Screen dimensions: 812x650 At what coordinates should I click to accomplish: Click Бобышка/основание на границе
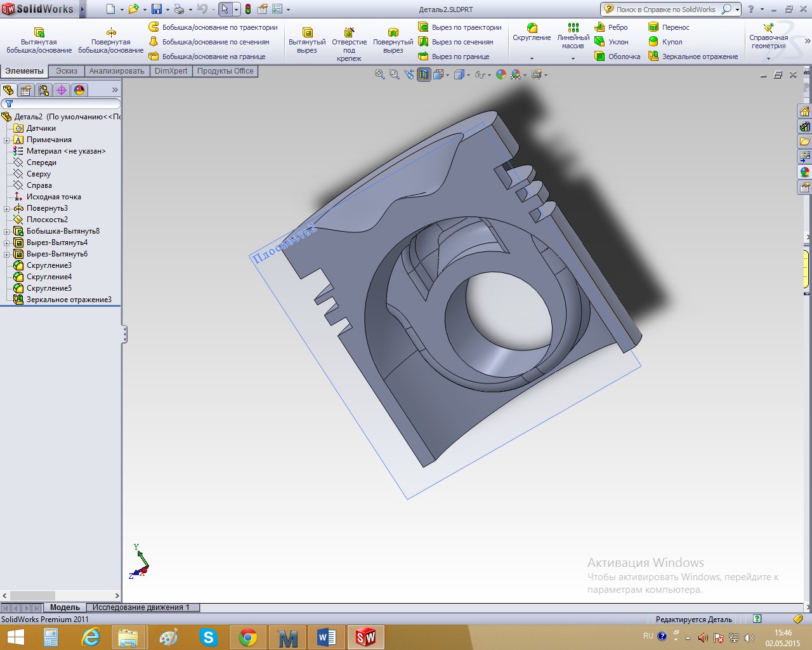[207, 56]
